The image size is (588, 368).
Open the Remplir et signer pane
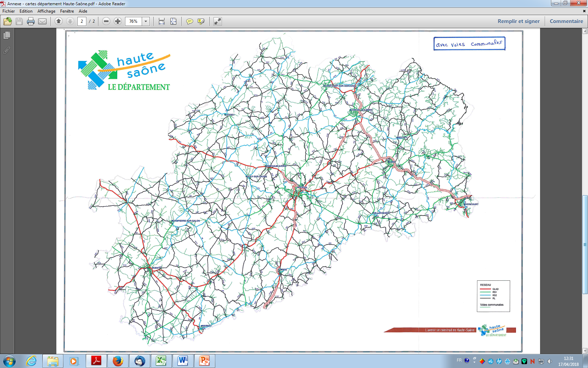(x=518, y=21)
